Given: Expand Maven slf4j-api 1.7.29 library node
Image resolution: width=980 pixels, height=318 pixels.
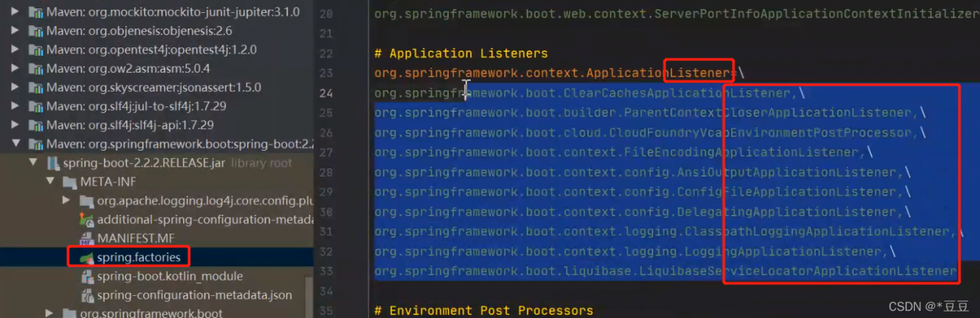Looking at the screenshot, I should coord(17,125).
